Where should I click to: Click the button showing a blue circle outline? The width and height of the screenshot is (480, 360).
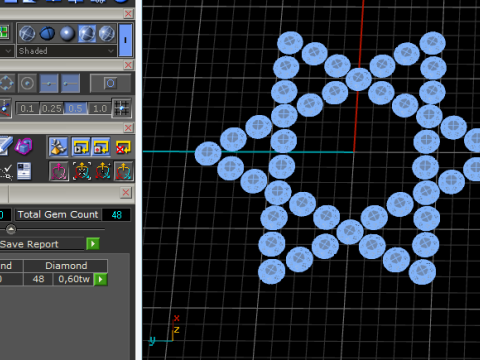[110, 83]
